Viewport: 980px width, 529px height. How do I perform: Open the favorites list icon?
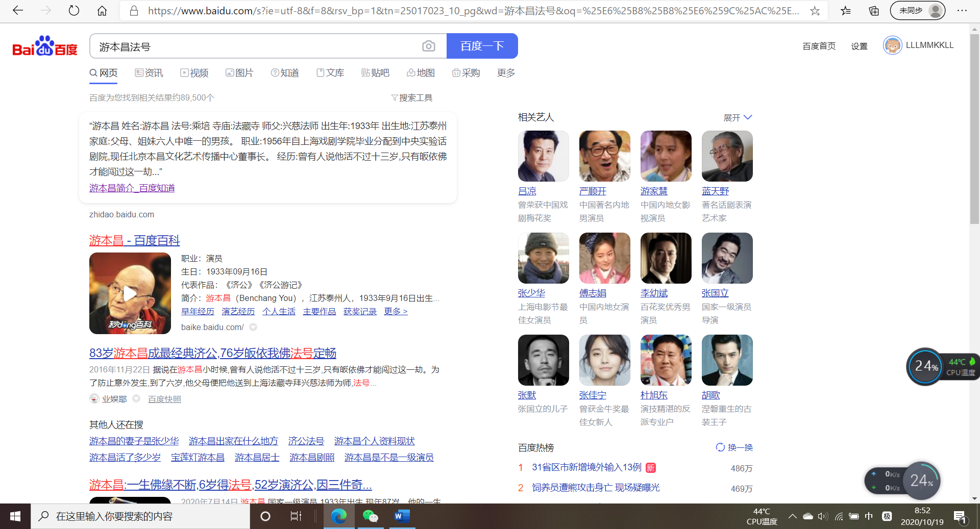(846, 11)
